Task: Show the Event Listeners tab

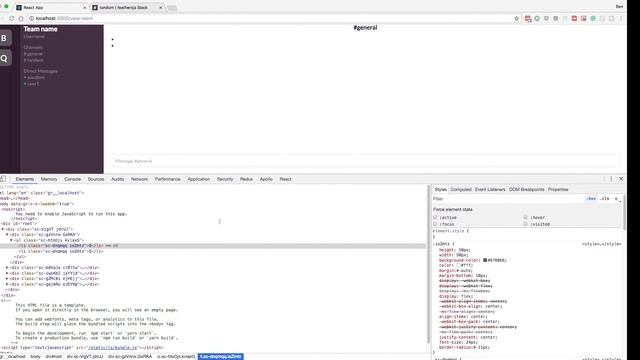Action: click(x=490, y=189)
